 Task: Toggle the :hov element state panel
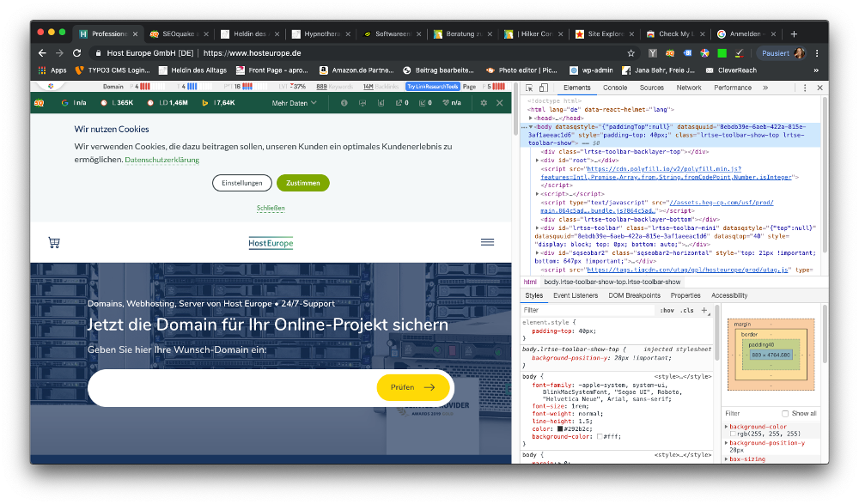pyautogui.click(x=667, y=310)
